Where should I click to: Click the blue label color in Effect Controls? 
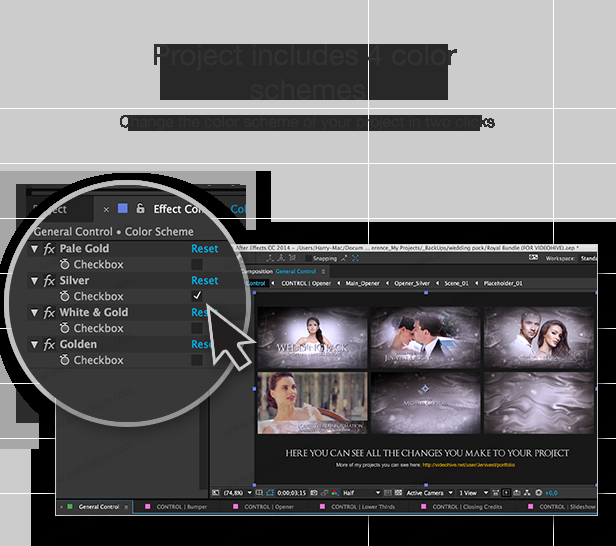123,208
